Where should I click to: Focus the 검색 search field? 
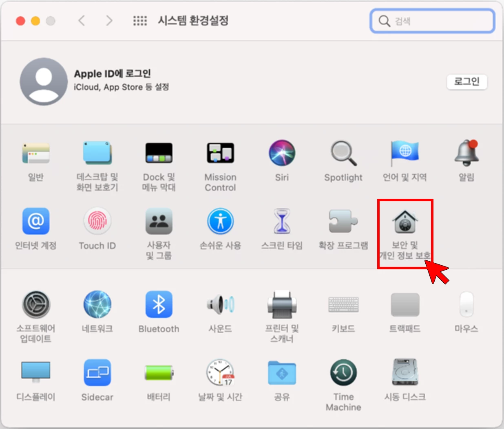(433, 21)
